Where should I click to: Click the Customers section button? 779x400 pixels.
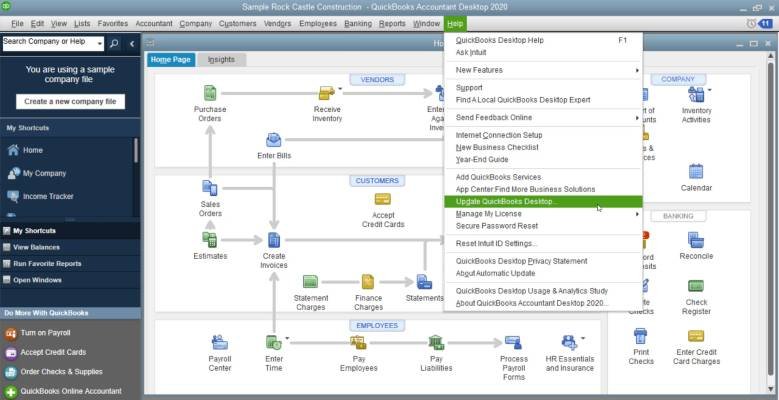click(x=377, y=181)
